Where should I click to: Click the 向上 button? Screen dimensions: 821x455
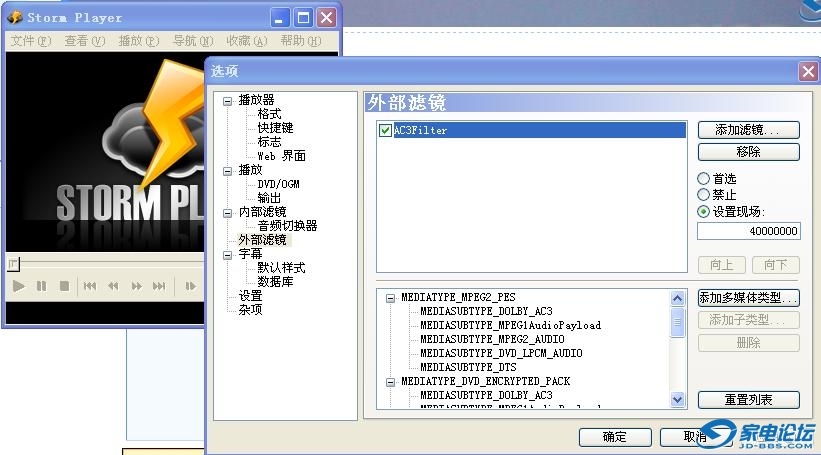(x=722, y=265)
